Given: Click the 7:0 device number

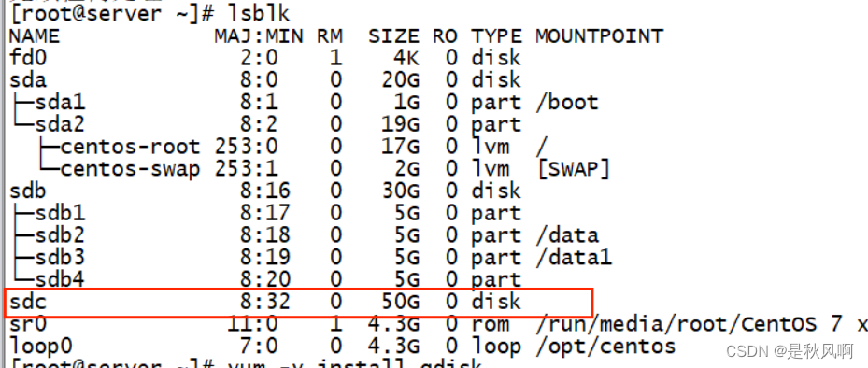Looking at the screenshot, I should click(x=259, y=346).
